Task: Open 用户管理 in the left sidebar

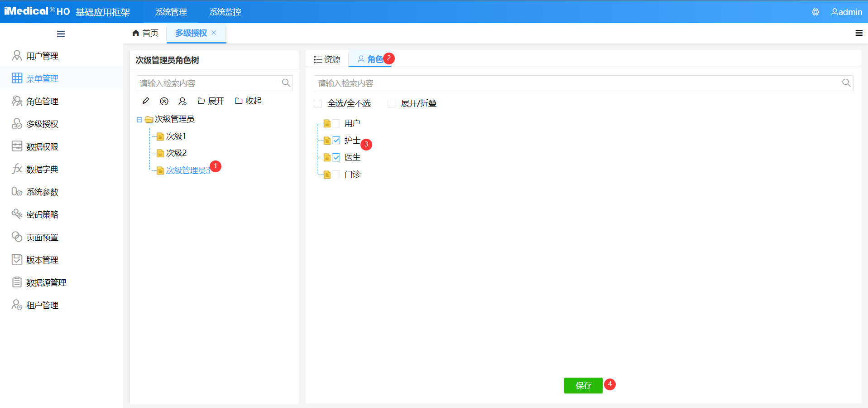Action: tap(42, 56)
